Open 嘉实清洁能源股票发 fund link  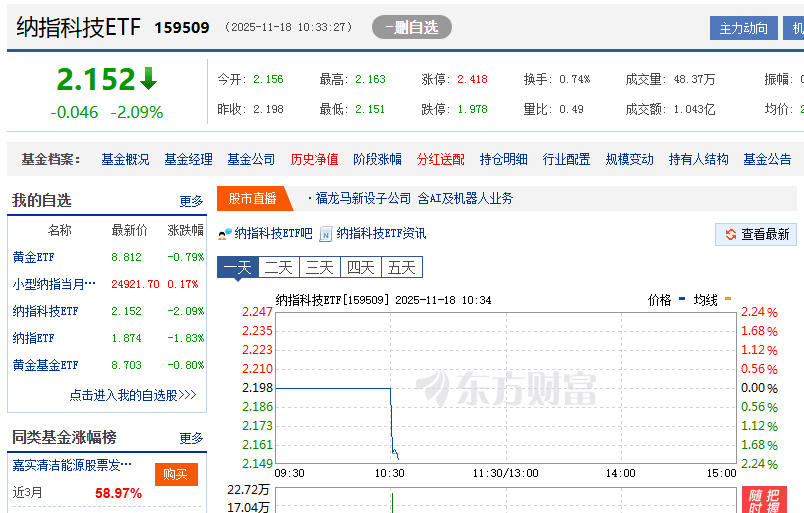pyautogui.click(x=72, y=465)
